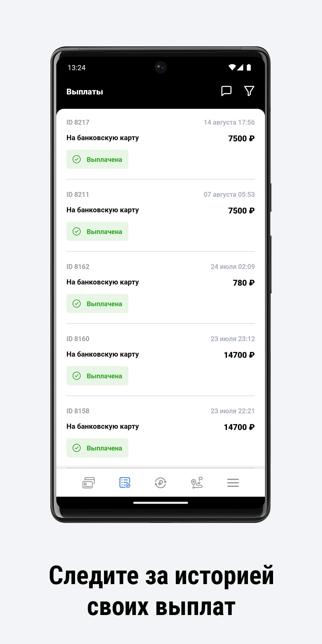Switch to the cards tab in bottom bar
This screenshot has height=644, width=322.
tap(89, 483)
